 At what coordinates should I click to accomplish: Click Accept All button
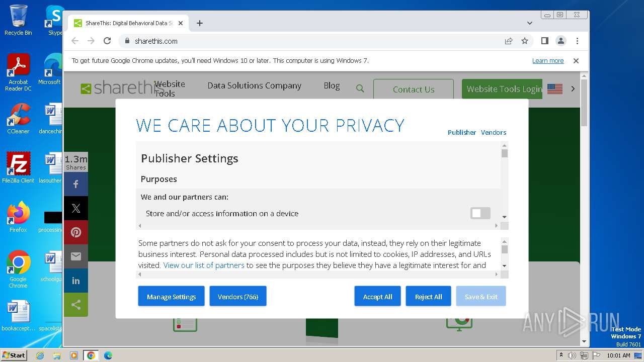[377, 296]
